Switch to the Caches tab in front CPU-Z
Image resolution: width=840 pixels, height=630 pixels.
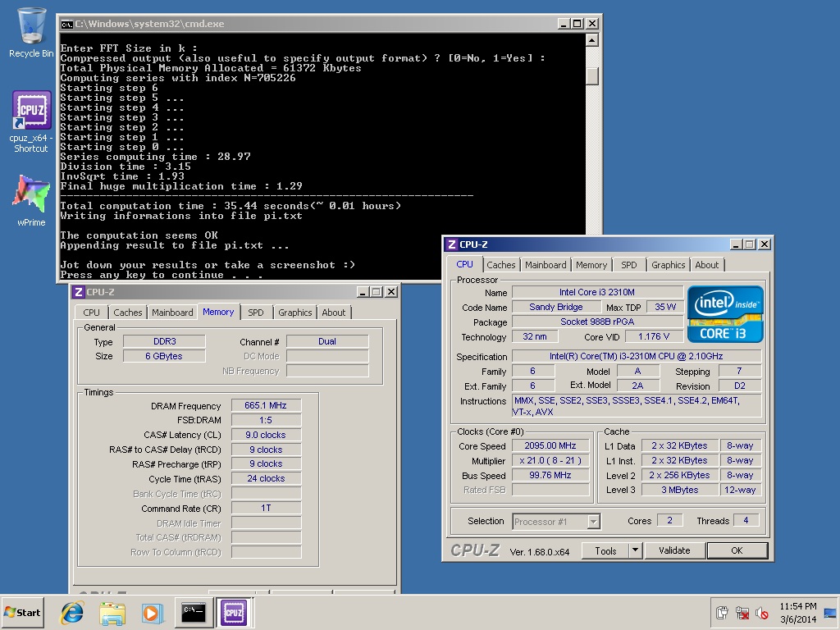click(x=501, y=265)
